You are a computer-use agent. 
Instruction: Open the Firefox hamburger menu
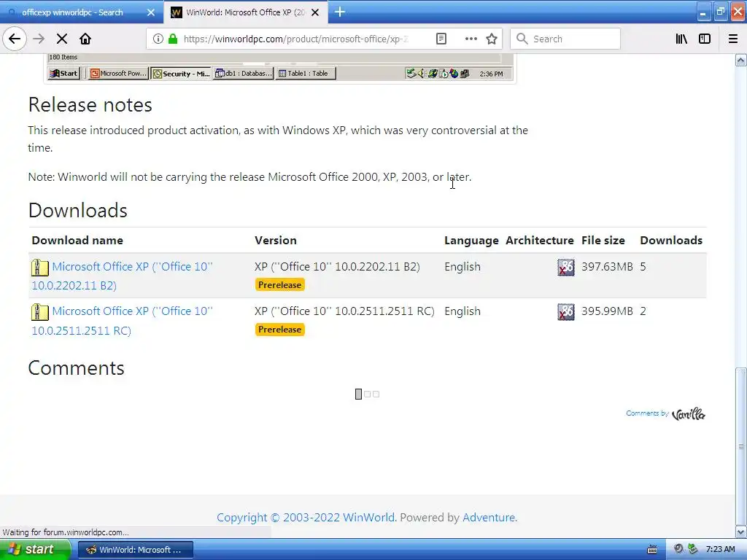[732, 39]
